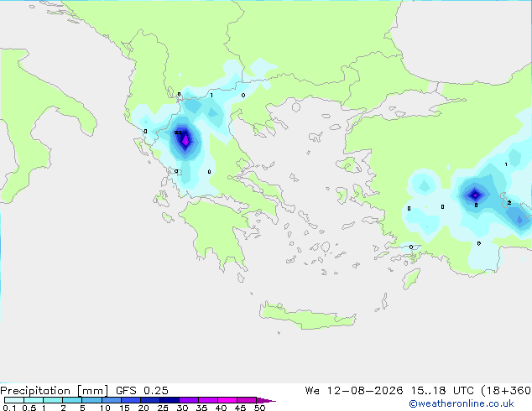This screenshot has width=532, height=411.
Task: Pick the 1–2 mm legend color swatch
Action: 53,400
